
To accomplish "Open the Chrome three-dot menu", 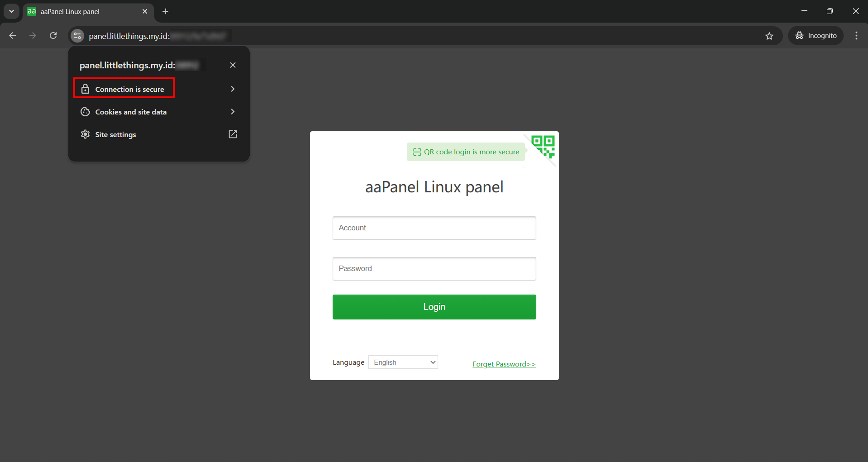I will tap(856, 36).
